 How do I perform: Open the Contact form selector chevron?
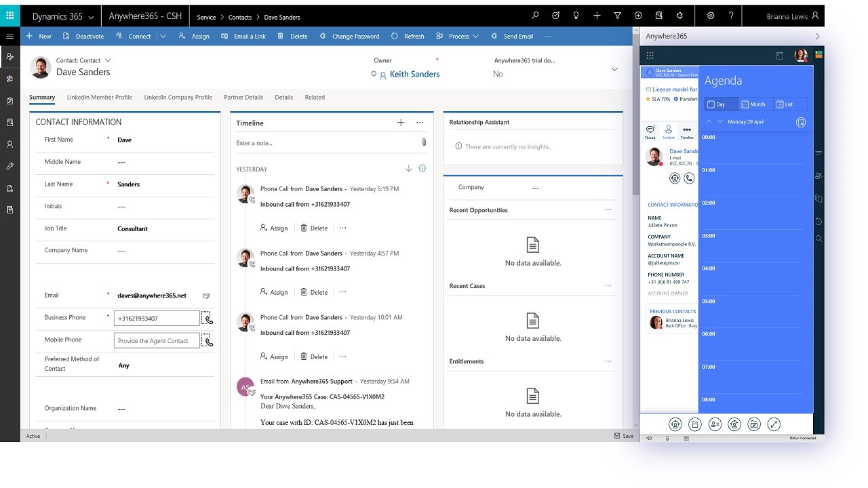pyautogui.click(x=107, y=60)
